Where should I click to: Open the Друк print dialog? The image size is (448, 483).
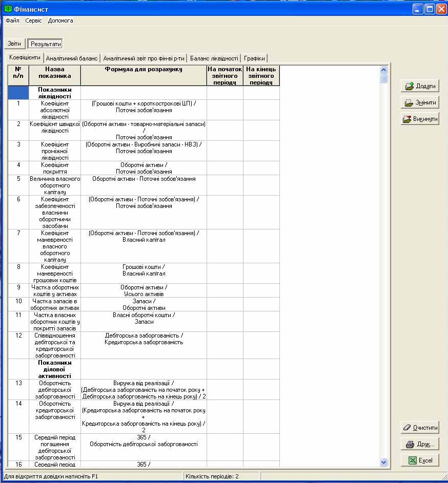[420, 444]
